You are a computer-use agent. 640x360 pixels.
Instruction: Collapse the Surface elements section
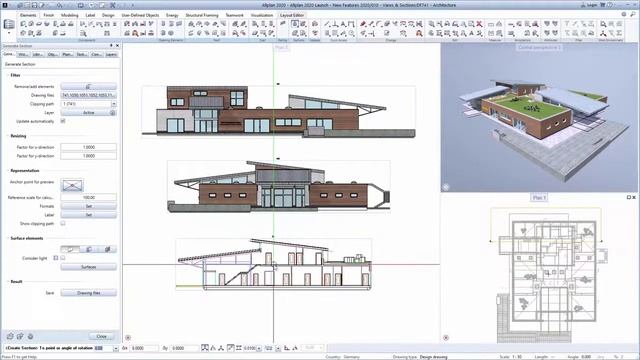[7, 238]
